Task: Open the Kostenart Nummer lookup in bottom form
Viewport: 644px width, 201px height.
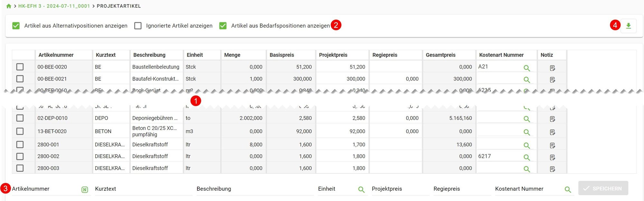Action: (x=568, y=189)
